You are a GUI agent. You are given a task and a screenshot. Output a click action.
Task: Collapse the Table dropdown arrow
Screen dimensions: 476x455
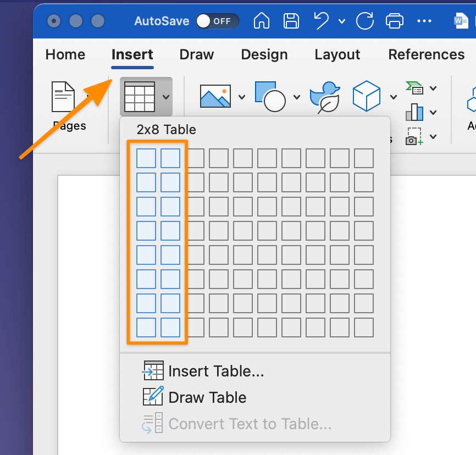click(166, 97)
